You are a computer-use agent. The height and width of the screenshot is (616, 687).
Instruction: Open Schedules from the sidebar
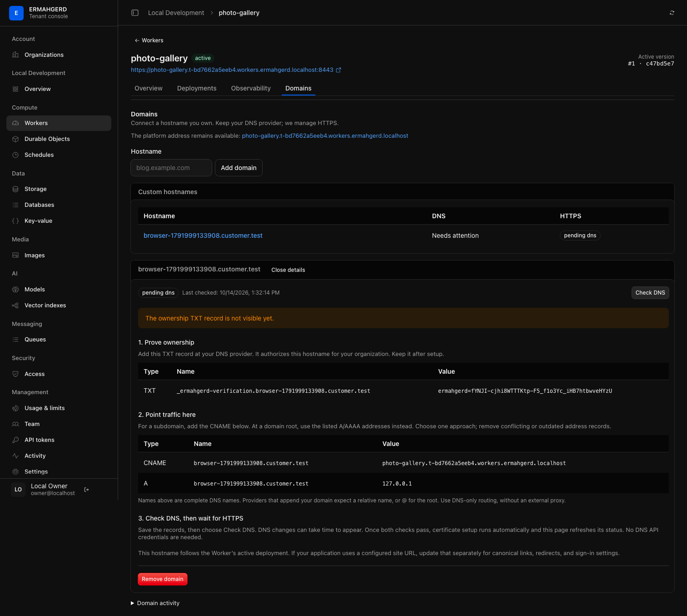(x=59, y=155)
